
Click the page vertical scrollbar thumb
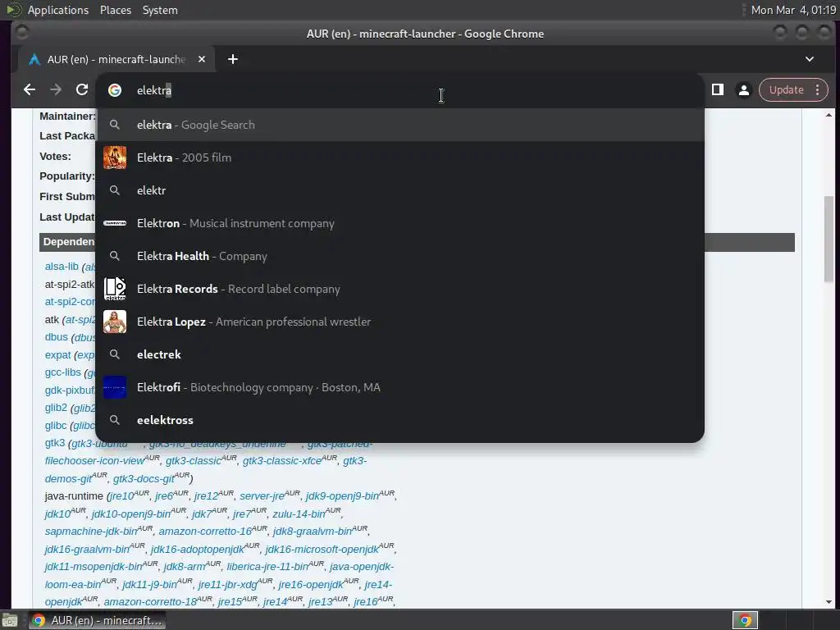[x=829, y=239]
